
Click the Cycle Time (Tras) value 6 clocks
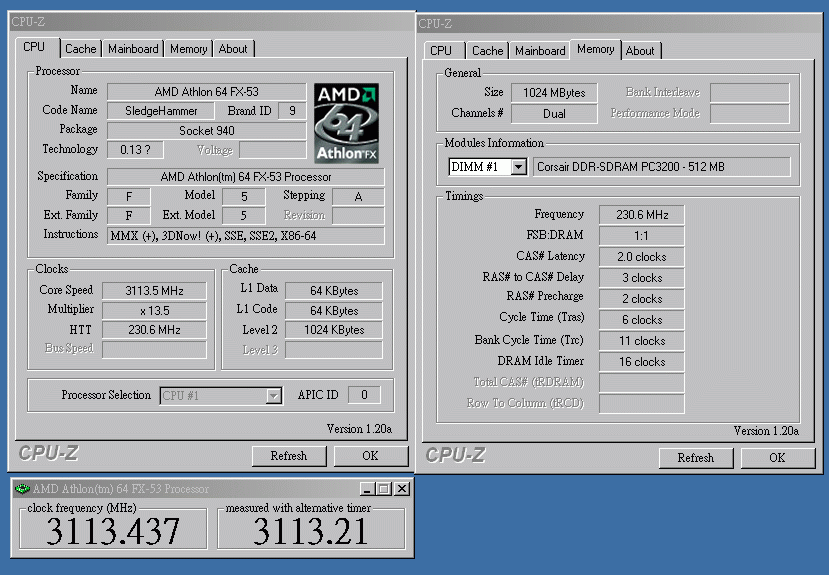642,320
